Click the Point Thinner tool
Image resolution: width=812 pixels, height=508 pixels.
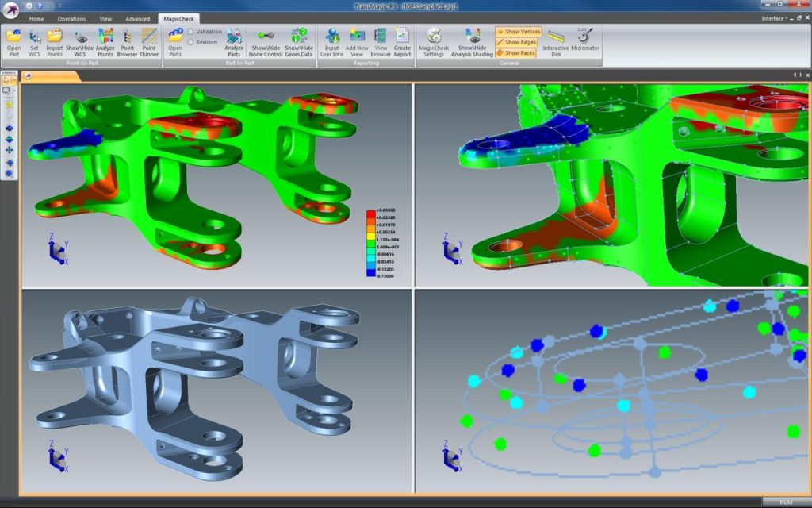(x=150, y=37)
